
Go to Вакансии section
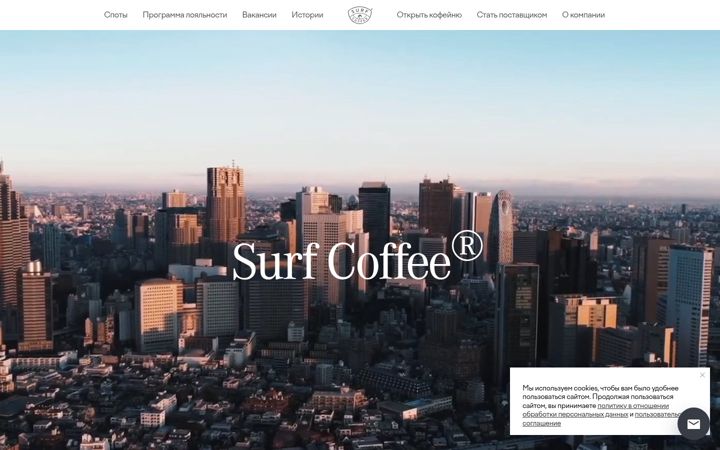[259, 15]
